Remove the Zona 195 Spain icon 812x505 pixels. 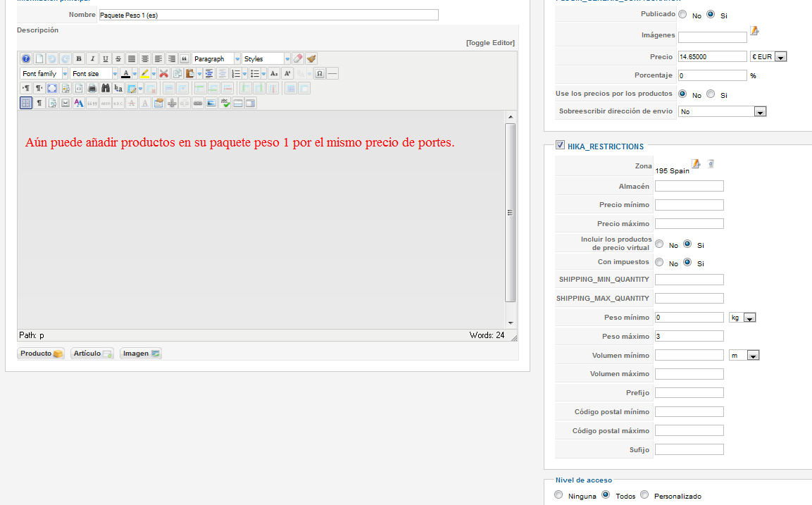click(711, 163)
